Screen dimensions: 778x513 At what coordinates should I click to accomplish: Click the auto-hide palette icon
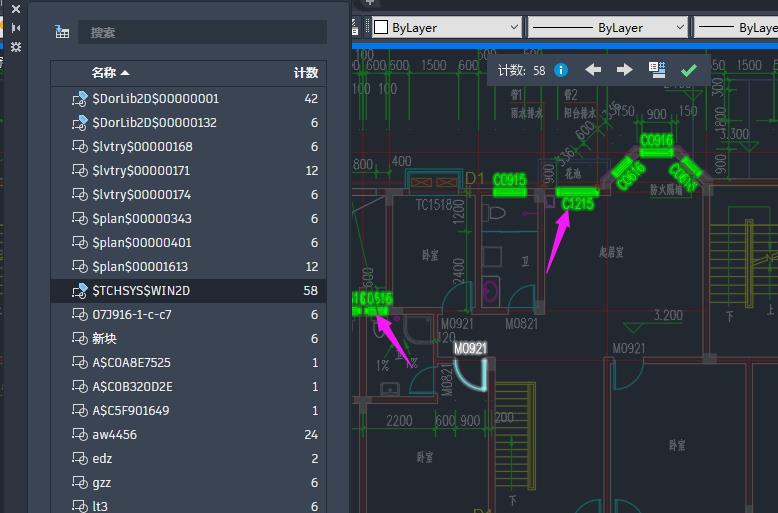[16, 28]
